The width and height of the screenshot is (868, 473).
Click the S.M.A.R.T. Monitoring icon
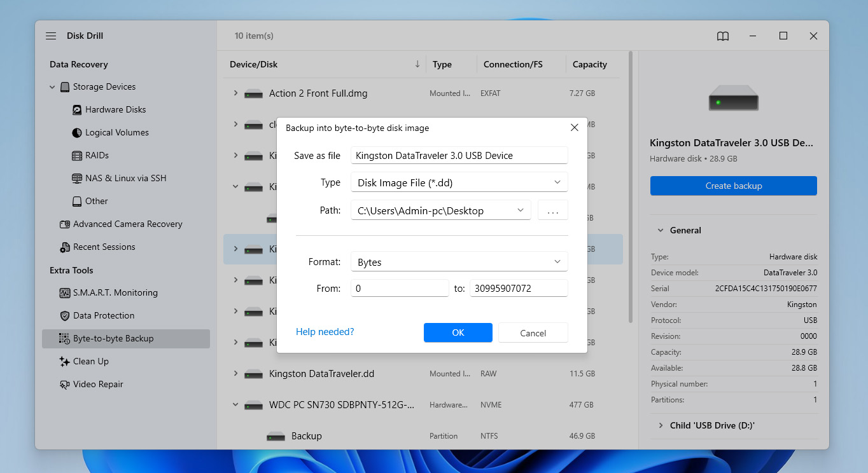(65, 293)
